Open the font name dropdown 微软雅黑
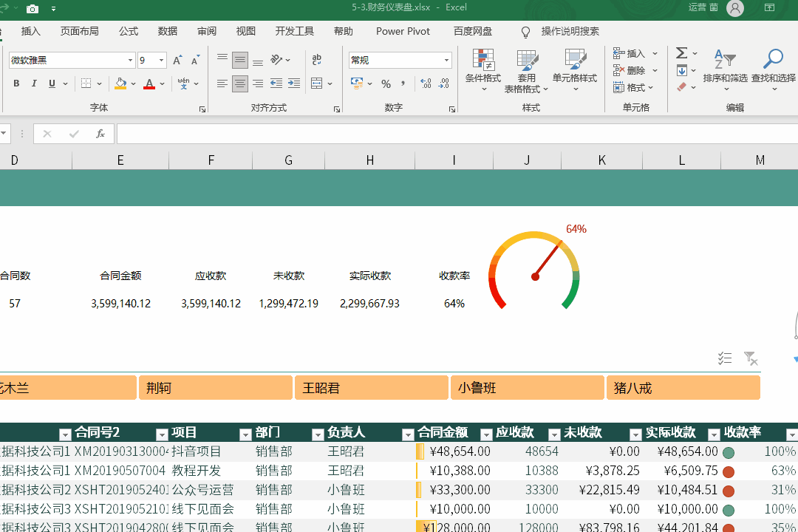Image resolution: width=798 pixels, height=532 pixels. [131, 61]
